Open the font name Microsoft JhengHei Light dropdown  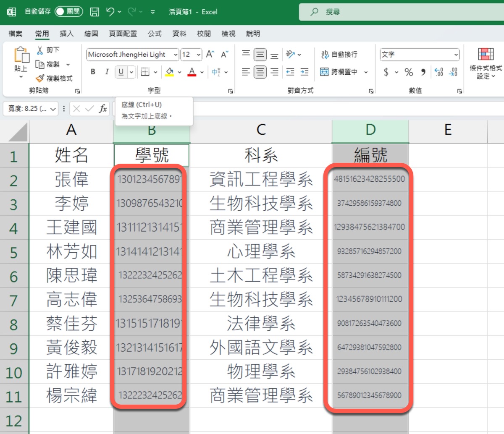pyautogui.click(x=175, y=55)
